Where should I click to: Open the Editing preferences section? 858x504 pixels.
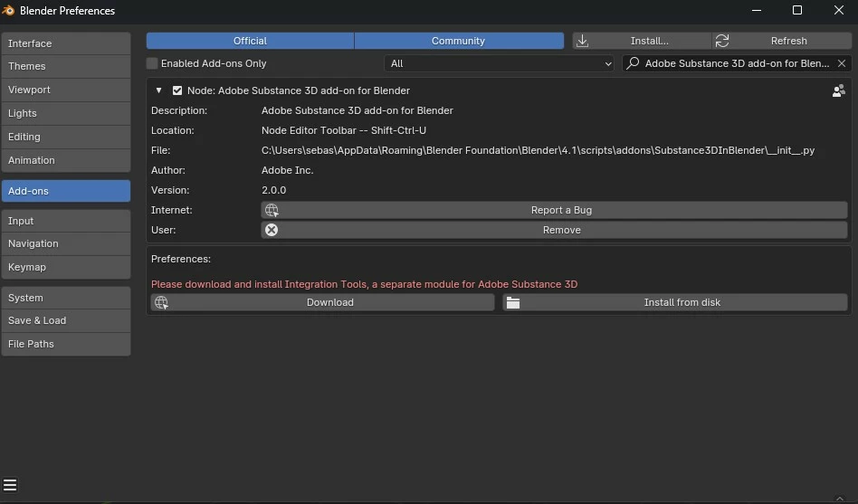pos(66,137)
